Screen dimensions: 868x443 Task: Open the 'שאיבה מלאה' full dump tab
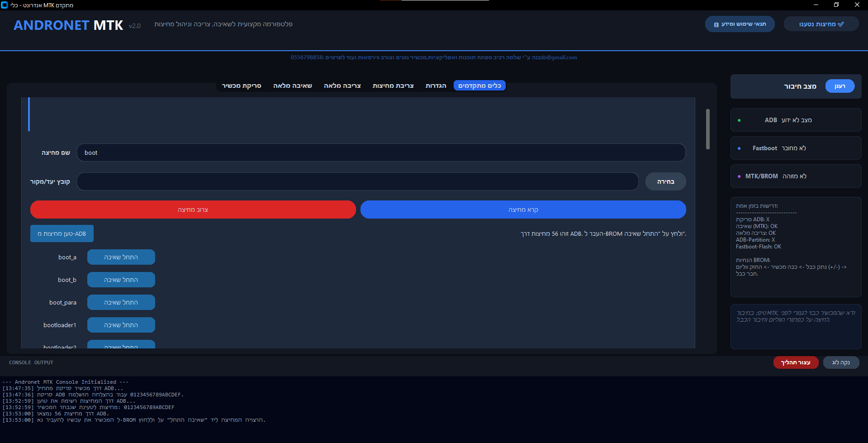coord(292,86)
